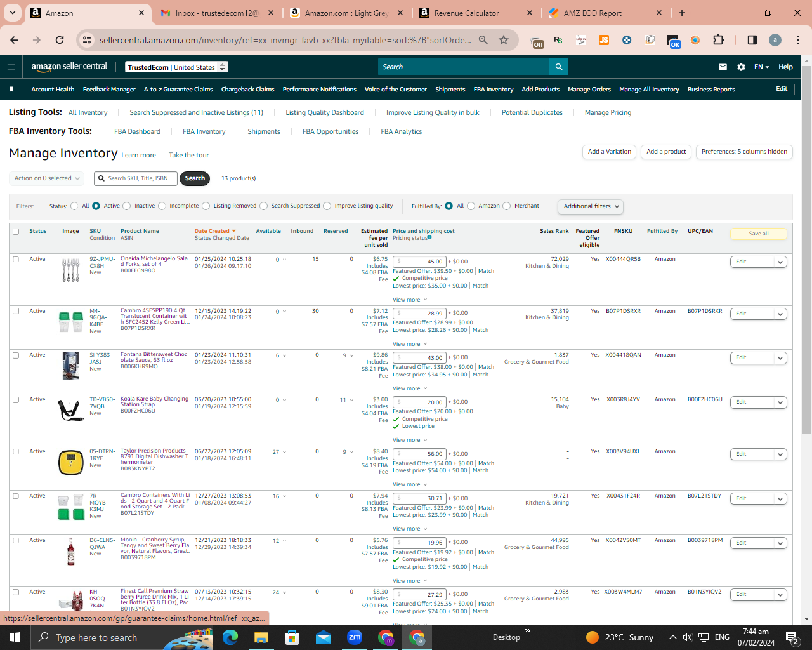The height and width of the screenshot is (650, 812).
Task: Toggle the browser side panel icon
Action: (x=752, y=40)
